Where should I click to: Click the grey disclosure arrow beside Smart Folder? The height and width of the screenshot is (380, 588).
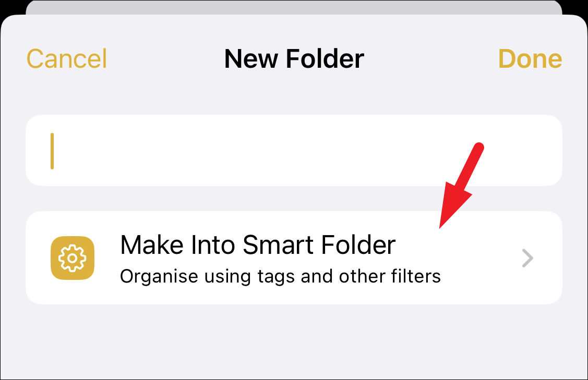pos(527,258)
